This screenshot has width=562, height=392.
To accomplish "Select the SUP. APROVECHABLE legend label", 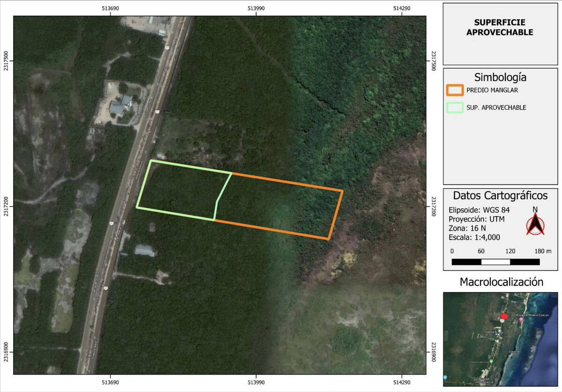I will coord(496,108).
